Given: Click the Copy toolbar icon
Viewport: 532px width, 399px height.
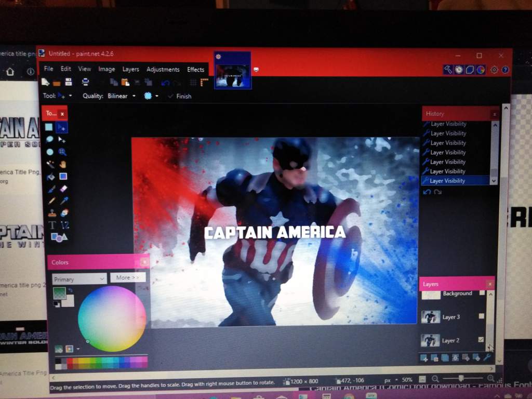Looking at the screenshot, I should coord(114,82).
